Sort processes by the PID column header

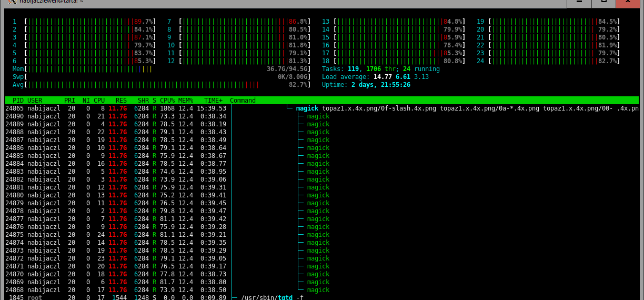point(18,101)
